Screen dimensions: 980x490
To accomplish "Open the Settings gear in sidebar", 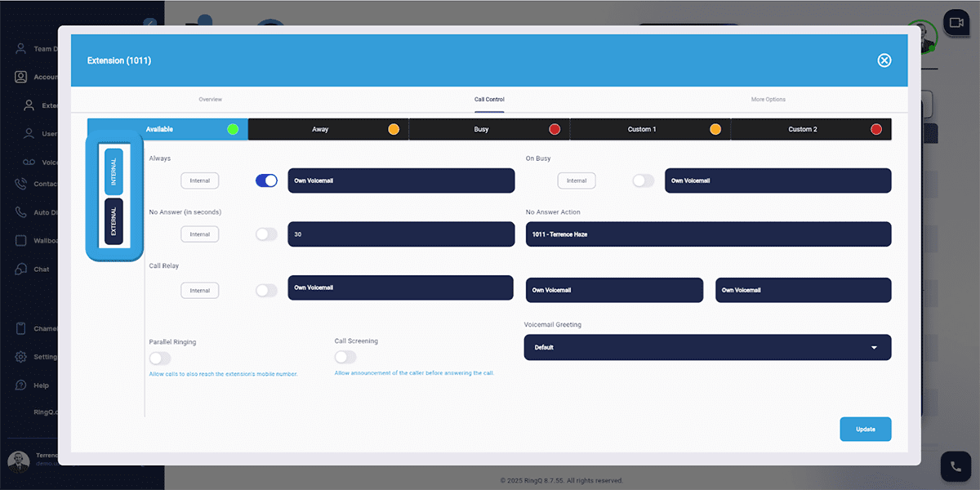I will click(x=21, y=357).
